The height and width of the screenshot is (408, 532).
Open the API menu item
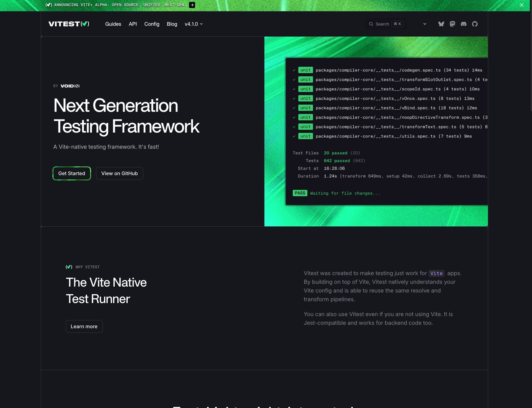click(x=133, y=24)
